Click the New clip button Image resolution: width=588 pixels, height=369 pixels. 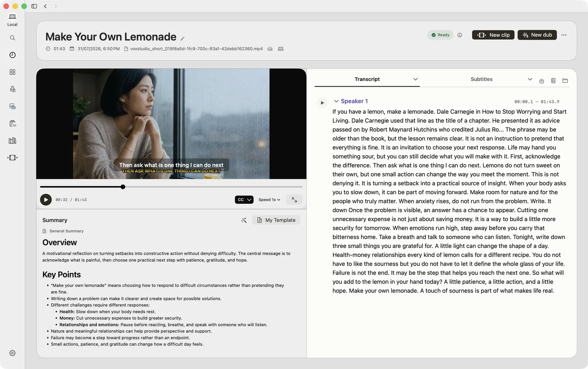click(493, 35)
